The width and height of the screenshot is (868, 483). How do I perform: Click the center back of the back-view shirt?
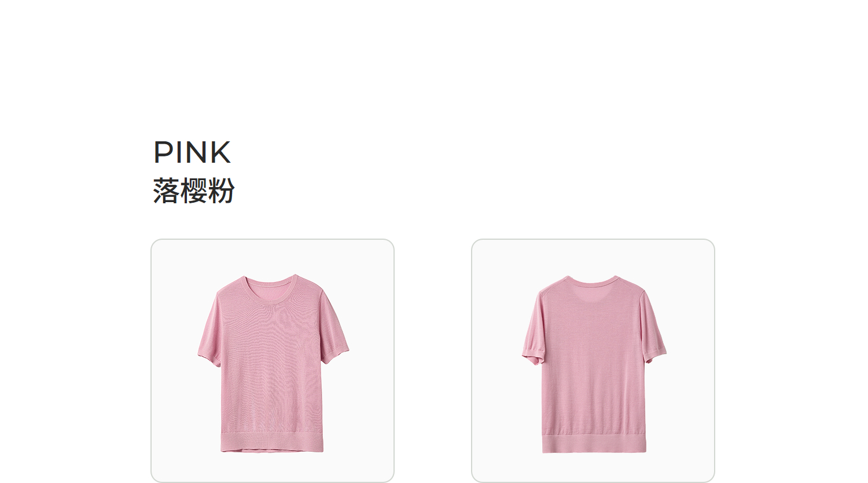click(x=593, y=359)
